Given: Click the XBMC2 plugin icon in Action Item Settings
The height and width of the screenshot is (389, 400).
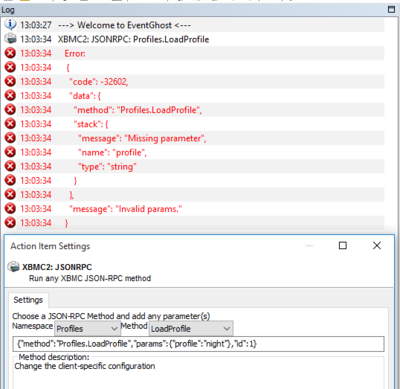Looking at the screenshot, I should pyautogui.click(x=13, y=267).
